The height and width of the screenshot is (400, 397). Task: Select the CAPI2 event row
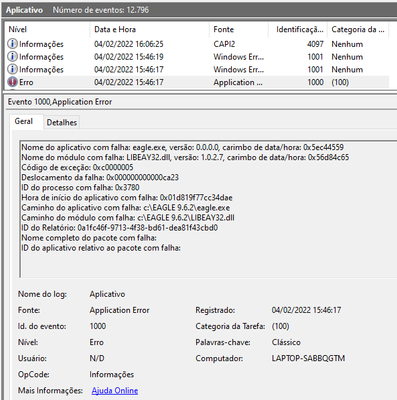click(197, 44)
